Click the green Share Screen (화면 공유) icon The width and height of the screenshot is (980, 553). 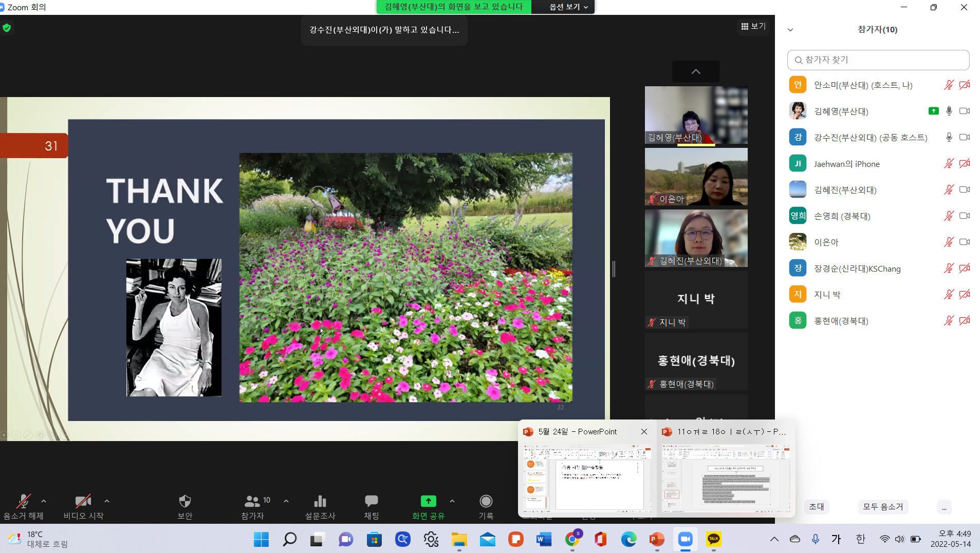(428, 501)
